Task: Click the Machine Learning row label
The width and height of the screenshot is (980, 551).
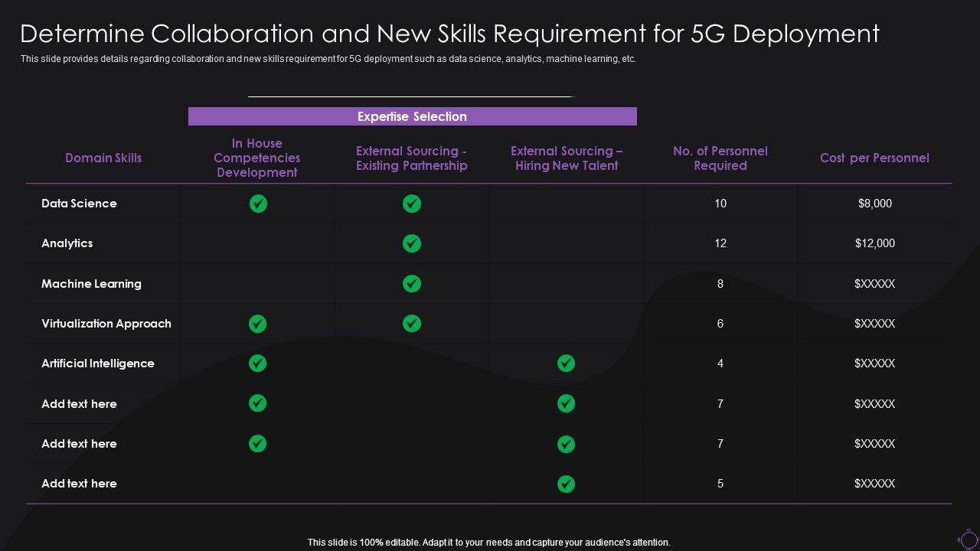Action: [x=91, y=284]
